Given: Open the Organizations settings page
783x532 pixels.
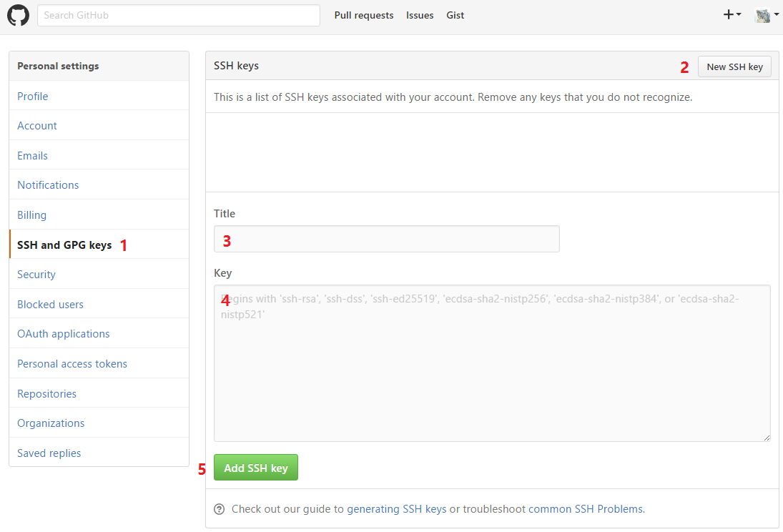Looking at the screenshot, I should tap(51, 423).
